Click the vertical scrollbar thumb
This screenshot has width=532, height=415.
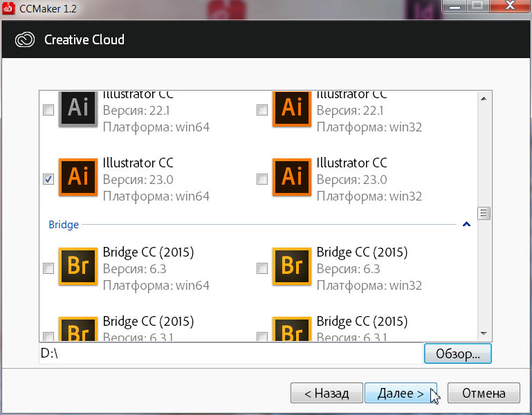[484, 214]
